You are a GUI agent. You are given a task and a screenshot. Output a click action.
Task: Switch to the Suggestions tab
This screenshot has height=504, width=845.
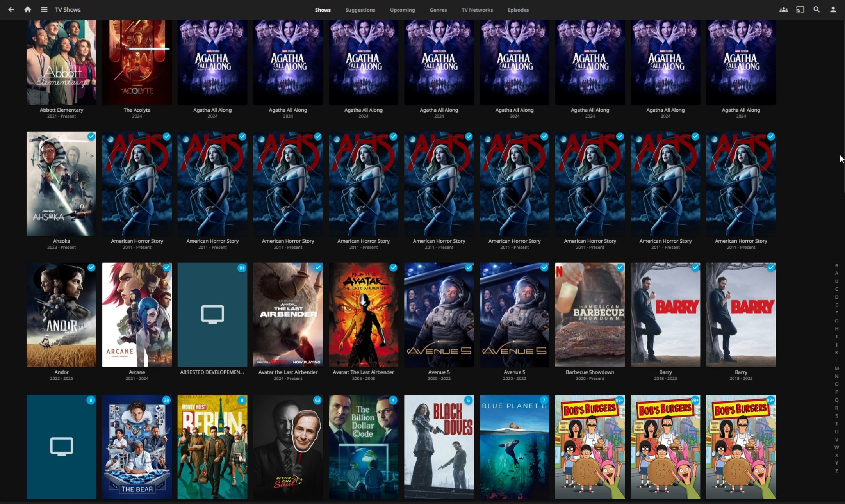click(x=360, y=10)
